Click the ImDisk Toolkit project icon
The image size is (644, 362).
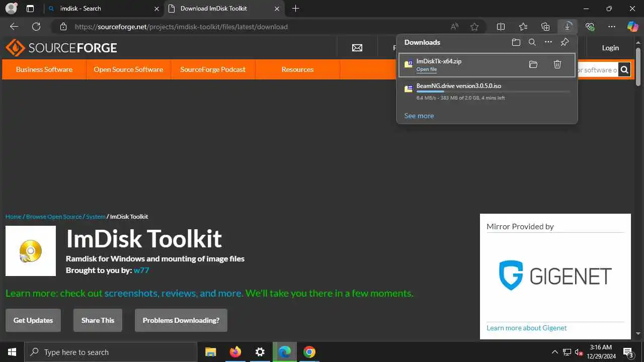[31, 251]
